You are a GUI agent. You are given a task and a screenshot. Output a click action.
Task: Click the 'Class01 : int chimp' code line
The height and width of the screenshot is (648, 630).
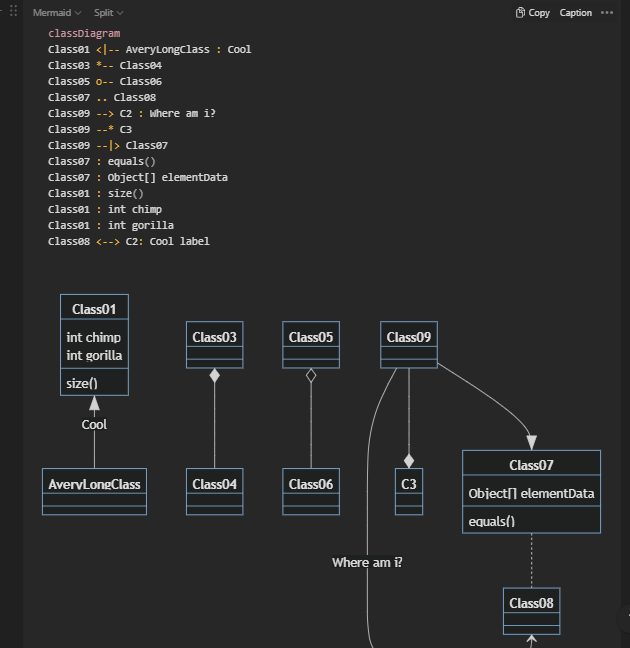pyautogui.click(x=105, y=210)
